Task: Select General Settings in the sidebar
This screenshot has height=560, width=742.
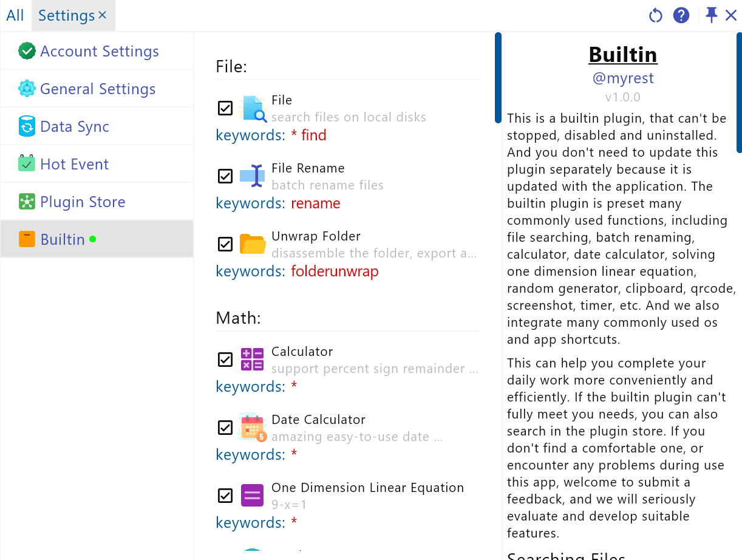Action: pyautogui.click(x=98, y=89)
